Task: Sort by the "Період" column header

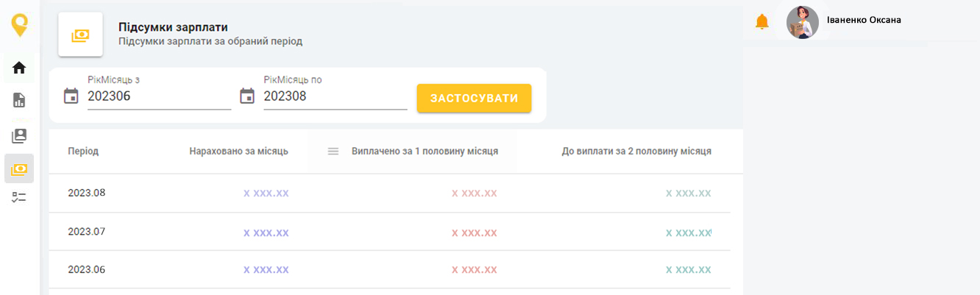Action: click(83, 152)
